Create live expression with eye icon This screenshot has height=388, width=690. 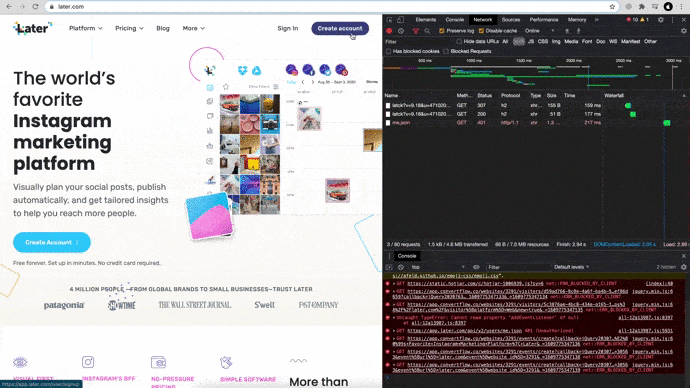coord(476,267)
